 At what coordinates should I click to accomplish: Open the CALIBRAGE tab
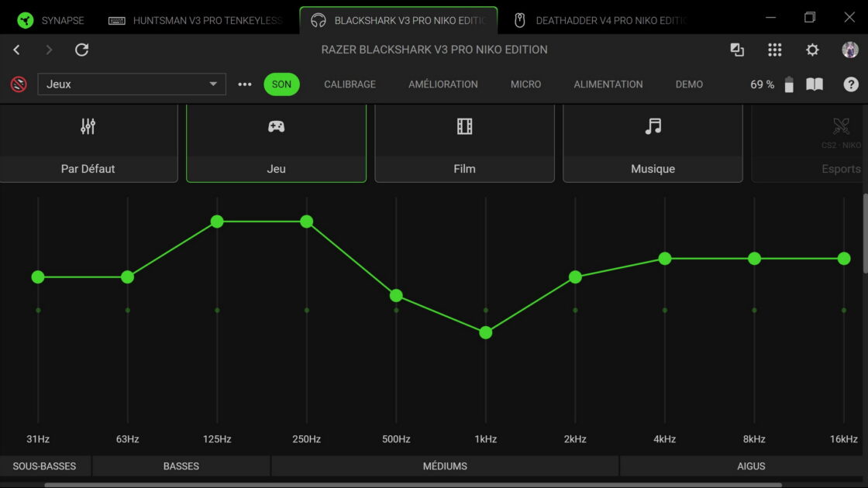(350, 84)
